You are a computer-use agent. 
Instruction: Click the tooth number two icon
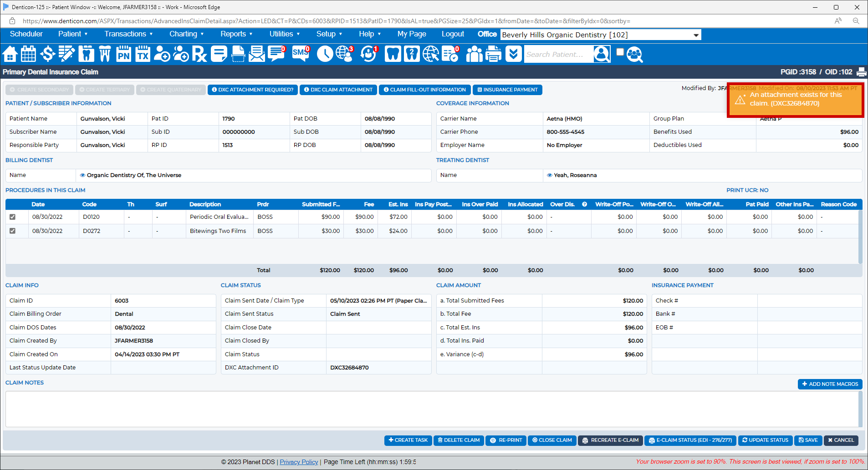tap(412, 54)
